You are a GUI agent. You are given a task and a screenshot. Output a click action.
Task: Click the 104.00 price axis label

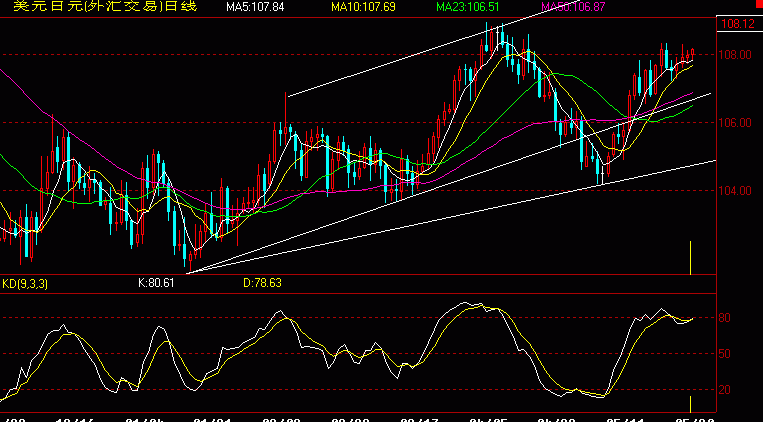click(735, 191)
